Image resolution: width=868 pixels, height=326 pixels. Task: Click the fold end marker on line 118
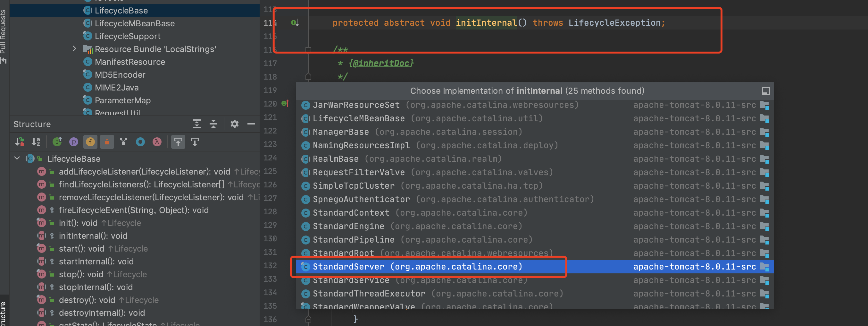[x=308, y=77]
